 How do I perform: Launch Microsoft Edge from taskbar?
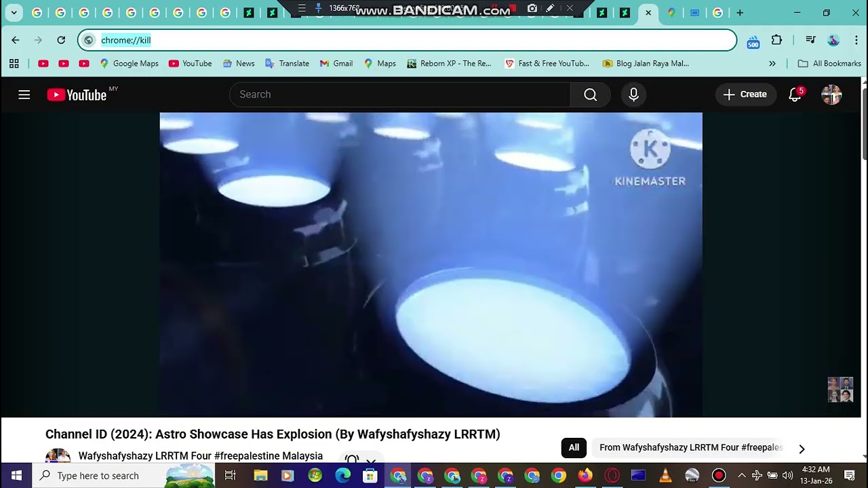coord(342,475)
